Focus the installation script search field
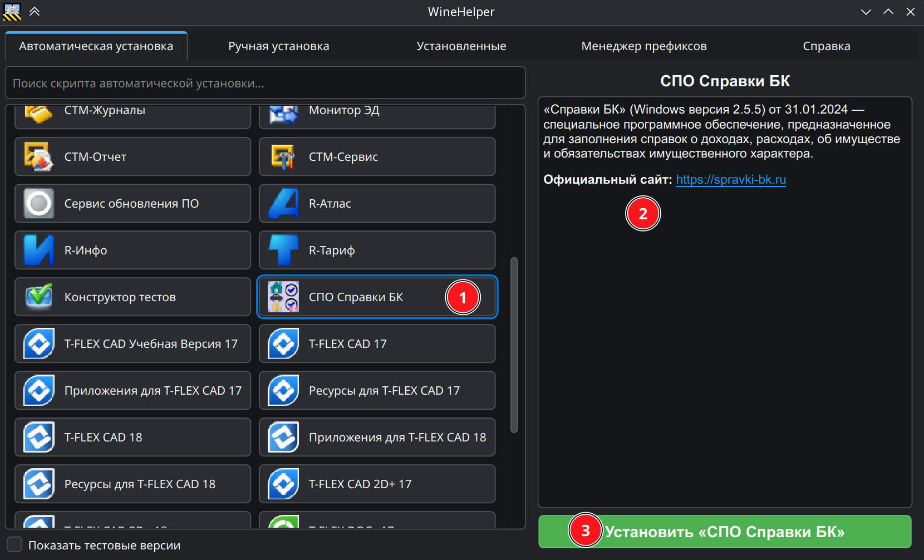 (x=265, y=83)
